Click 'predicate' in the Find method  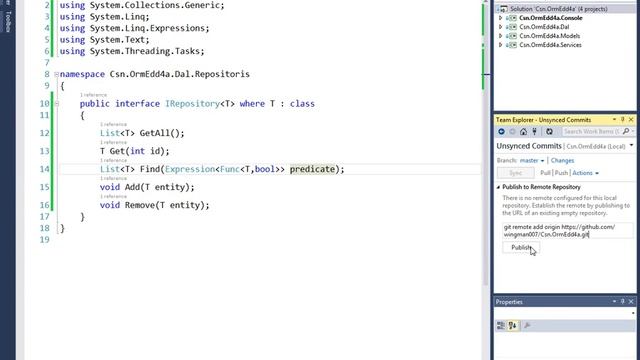[312, 169]
